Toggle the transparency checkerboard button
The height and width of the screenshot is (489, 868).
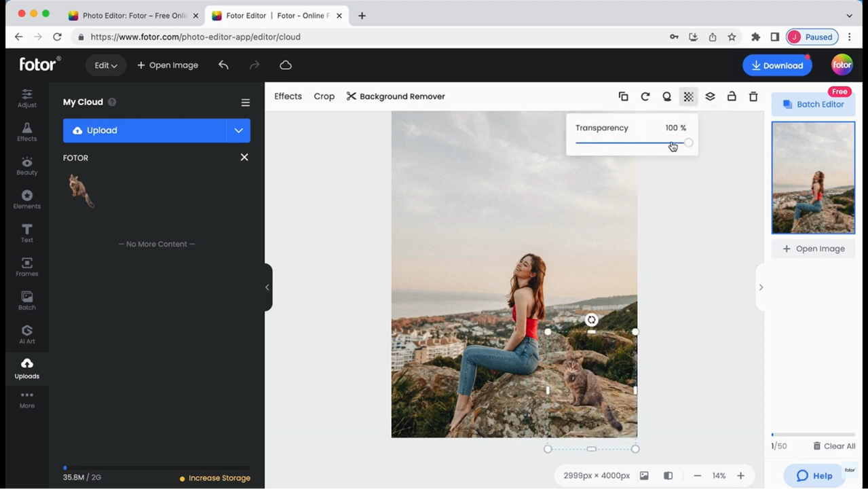tap(688, 96)
